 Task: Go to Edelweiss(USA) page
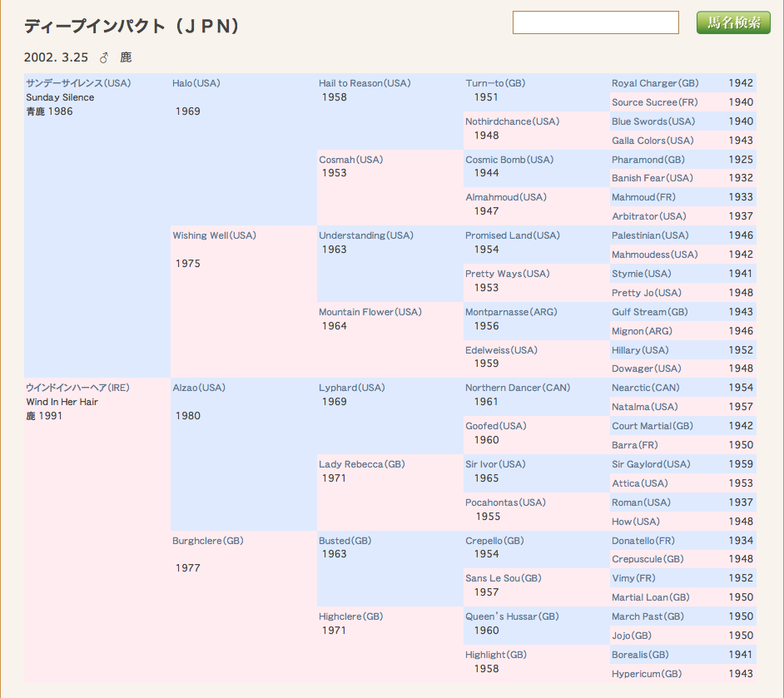click(x=501, y=350)
